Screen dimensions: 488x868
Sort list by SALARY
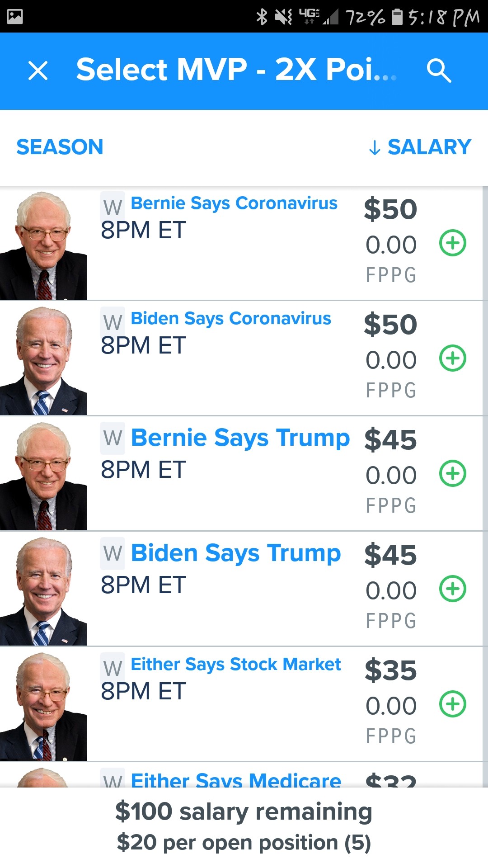(420, 147)
